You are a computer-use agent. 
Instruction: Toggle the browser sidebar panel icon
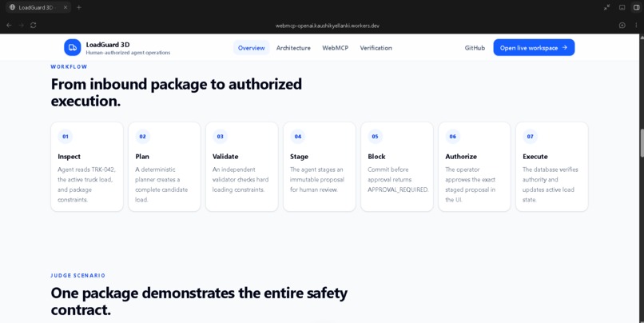pos(636,7)
